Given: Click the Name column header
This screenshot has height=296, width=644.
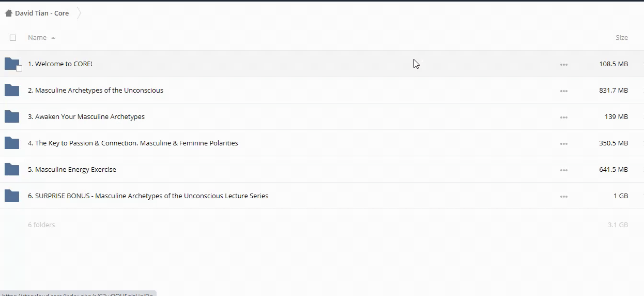Looking at the screenshot, I should point(37,38).
